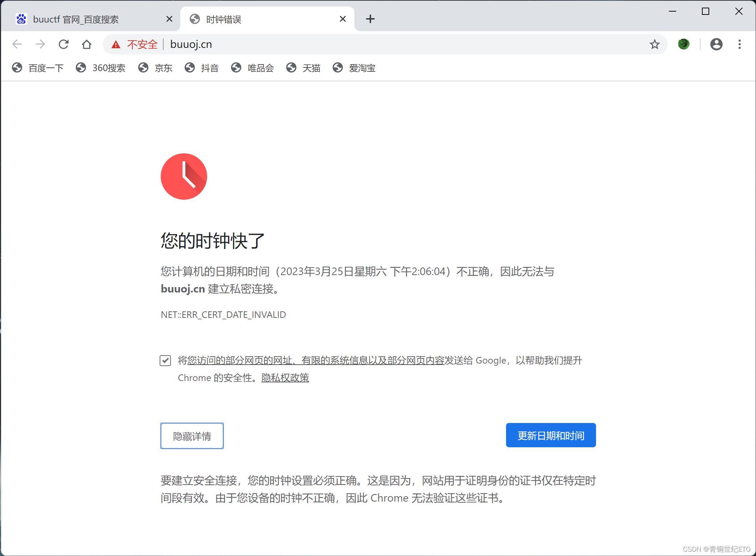Reload the current page

(63, 44)
